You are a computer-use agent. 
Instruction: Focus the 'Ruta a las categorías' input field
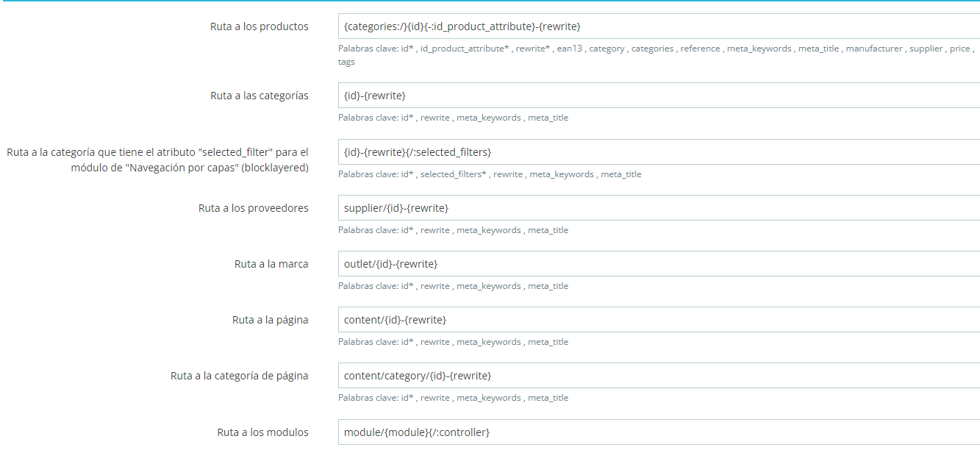coord(659,96)
